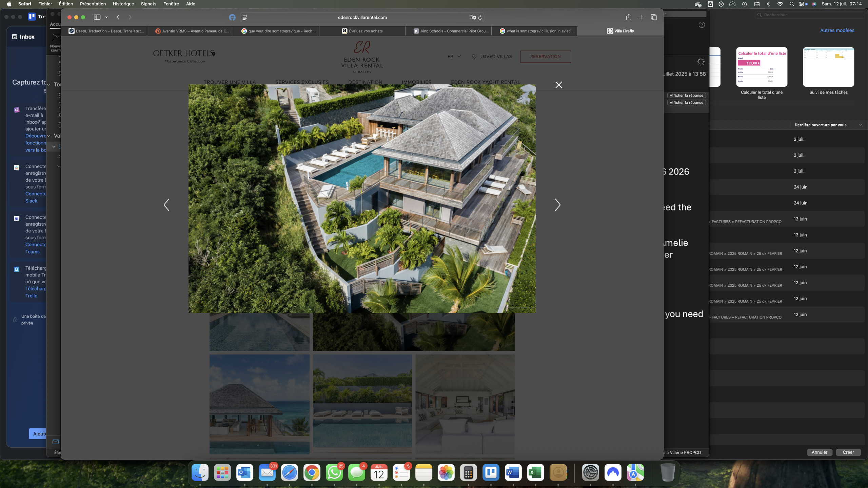Show the next villa photo
The image size is (868, 488).
coord(557,205)
